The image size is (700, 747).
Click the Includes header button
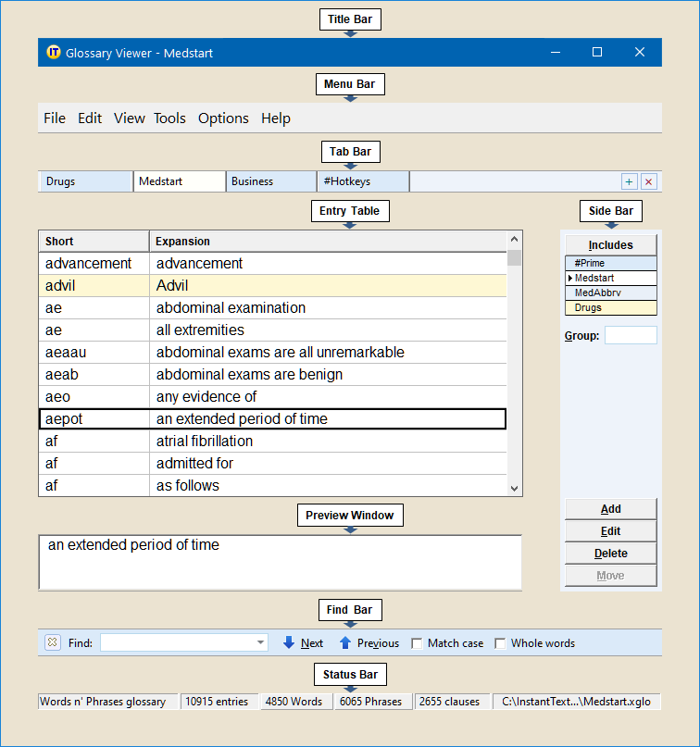coord(610,245)
